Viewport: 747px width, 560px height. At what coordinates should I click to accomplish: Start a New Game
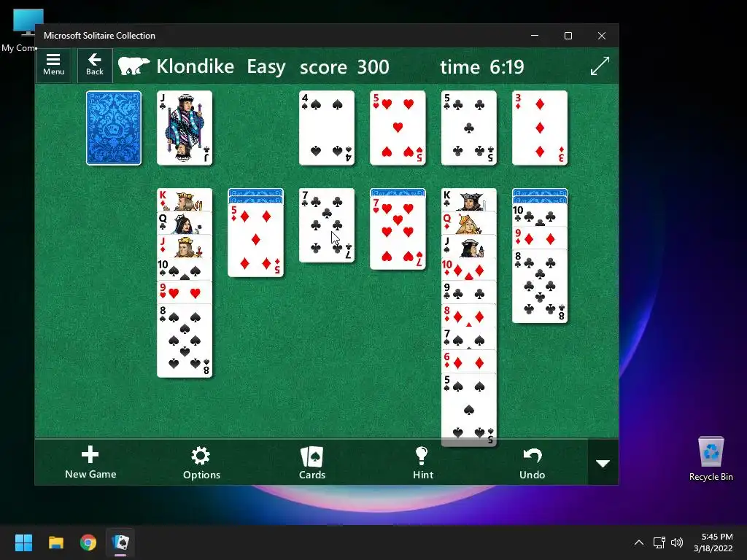coord(90,462)
